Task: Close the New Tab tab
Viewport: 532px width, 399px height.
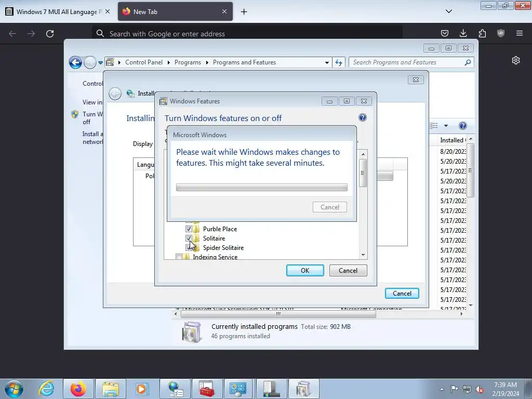Action: pyautogui.click(x=224, y=12)
